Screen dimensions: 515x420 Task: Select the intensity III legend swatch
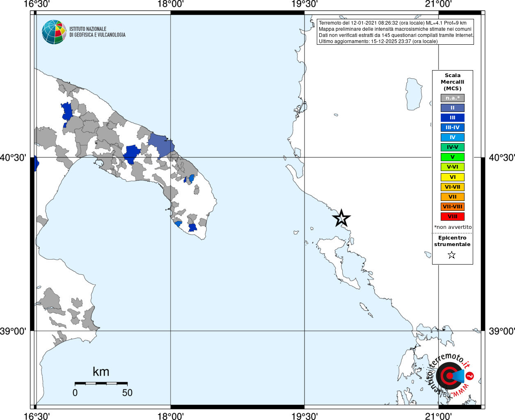[x=453, y=118]
